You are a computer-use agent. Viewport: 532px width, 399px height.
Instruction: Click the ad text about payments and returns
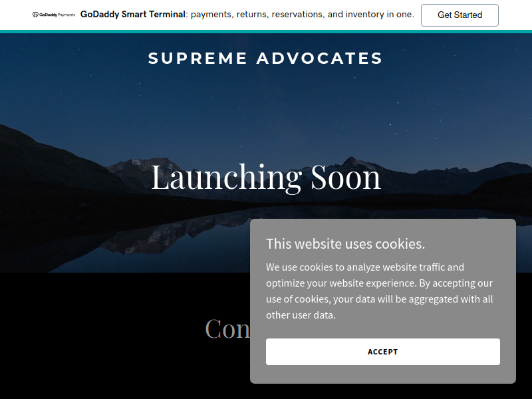coord(302,15)
